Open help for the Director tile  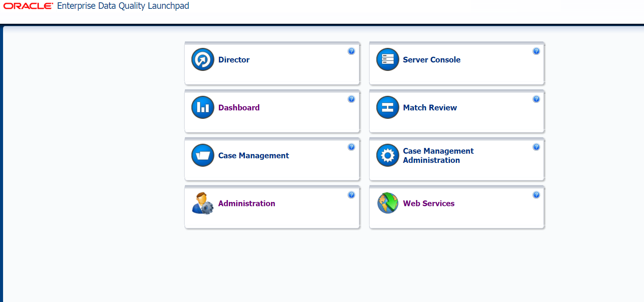tap(351, 51)
